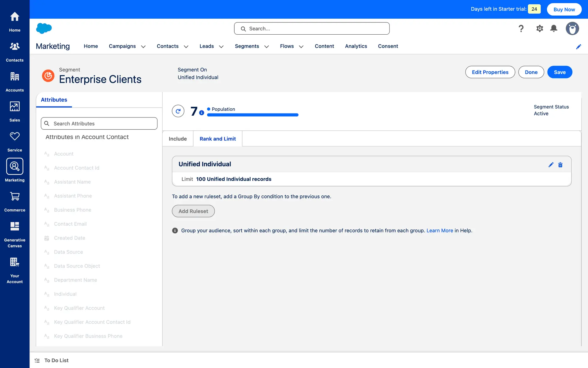588x368 pixels.
Task: Refresh the segment population count
Action: pyautogui.click(x=178, y=111)
